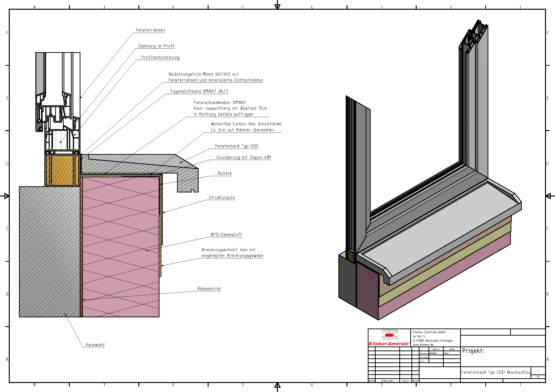Click the "Strukturputz" label

(222, 197)
